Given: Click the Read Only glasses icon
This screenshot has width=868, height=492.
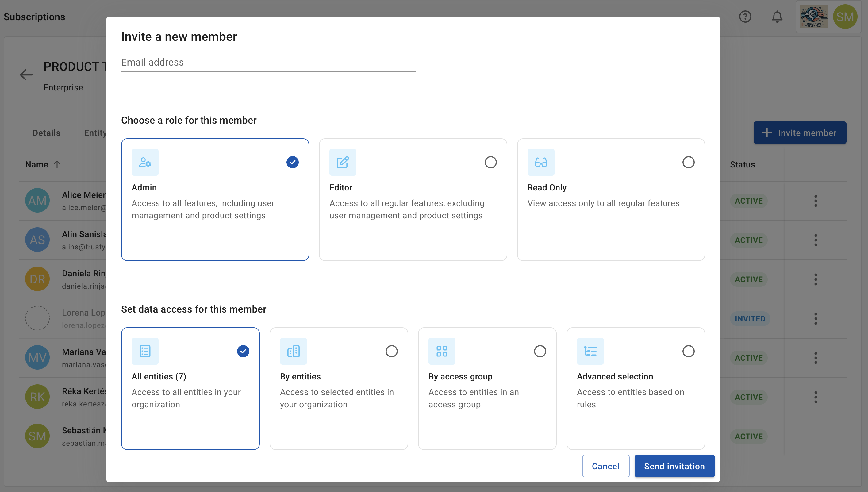Looking at the screenshot, I should 541,162.
